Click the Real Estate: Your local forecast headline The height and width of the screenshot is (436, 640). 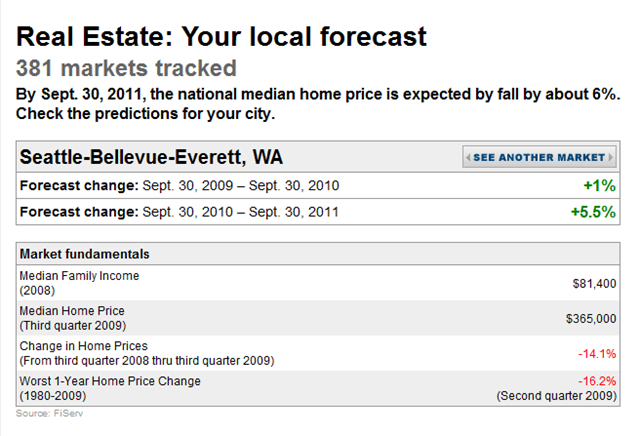point(221,37)
